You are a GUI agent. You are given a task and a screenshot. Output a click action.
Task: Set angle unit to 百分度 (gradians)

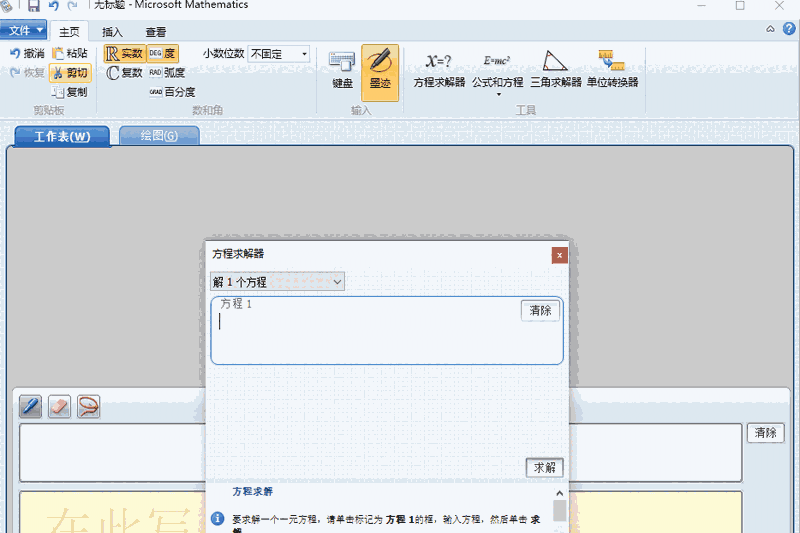pyautogui.click(x=156, y=92)
